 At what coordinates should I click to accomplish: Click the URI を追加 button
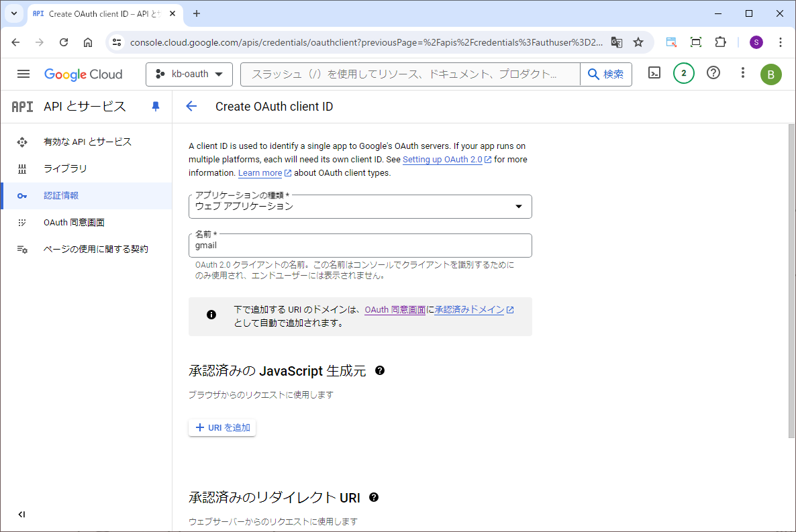(x=222, y=428)
